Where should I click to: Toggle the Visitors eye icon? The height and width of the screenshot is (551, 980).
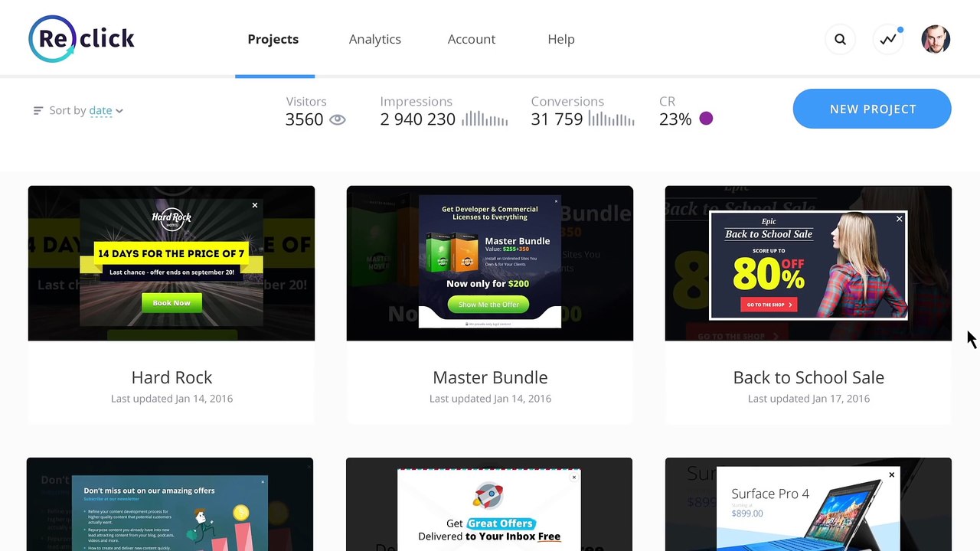[x=338, y=119]
